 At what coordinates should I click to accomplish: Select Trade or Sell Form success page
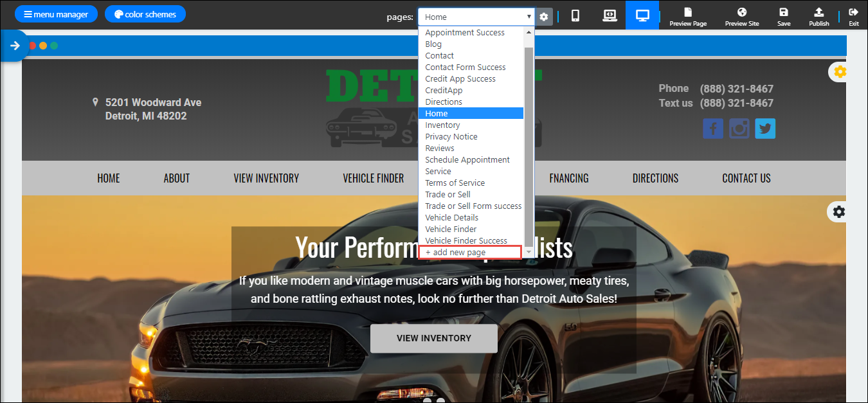[471, 206]
